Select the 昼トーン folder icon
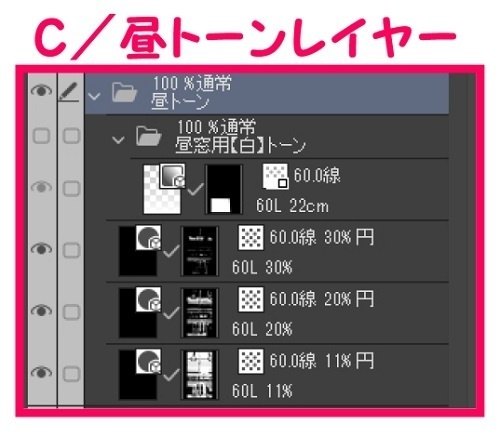 tap(124, 92)
